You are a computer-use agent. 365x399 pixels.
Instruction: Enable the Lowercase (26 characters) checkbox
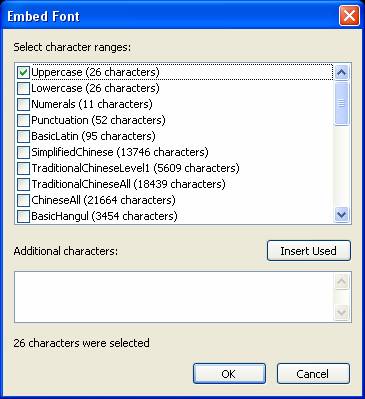(23, 88)
